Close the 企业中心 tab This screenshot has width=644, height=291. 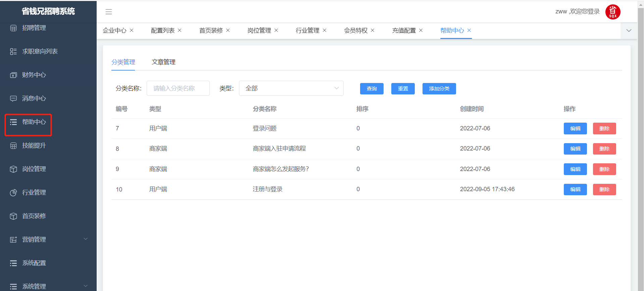132,30
